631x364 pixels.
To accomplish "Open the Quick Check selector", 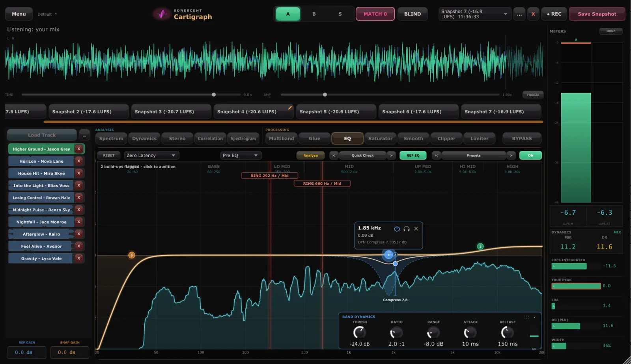I will click(362, 155).
